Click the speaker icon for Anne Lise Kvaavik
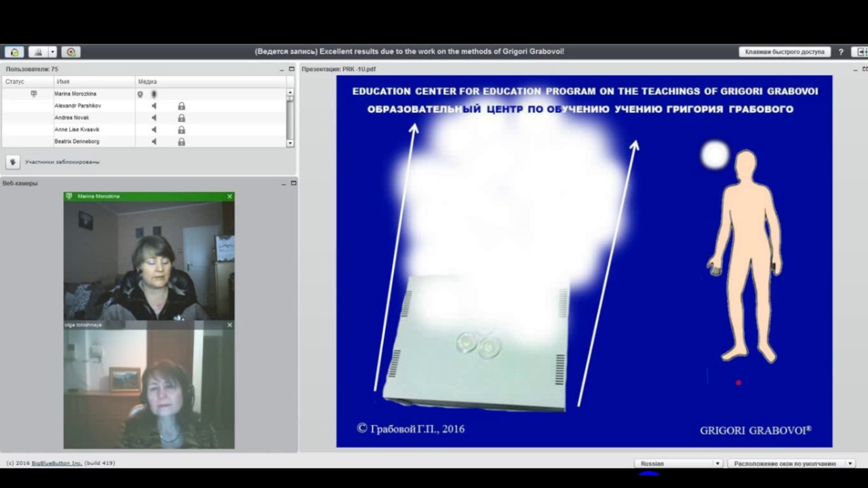 [x=154, y=129]
